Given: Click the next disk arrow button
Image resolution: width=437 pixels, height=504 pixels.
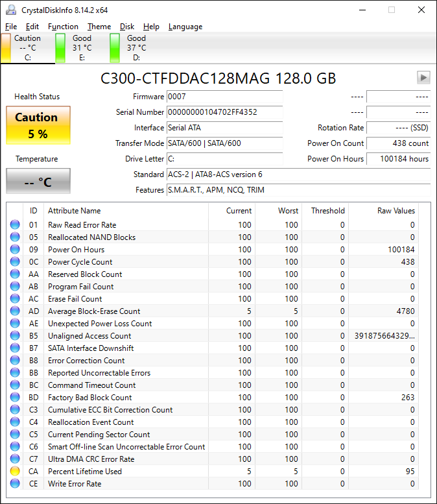Looking at the screenshot, I should [x=423, y=77].
